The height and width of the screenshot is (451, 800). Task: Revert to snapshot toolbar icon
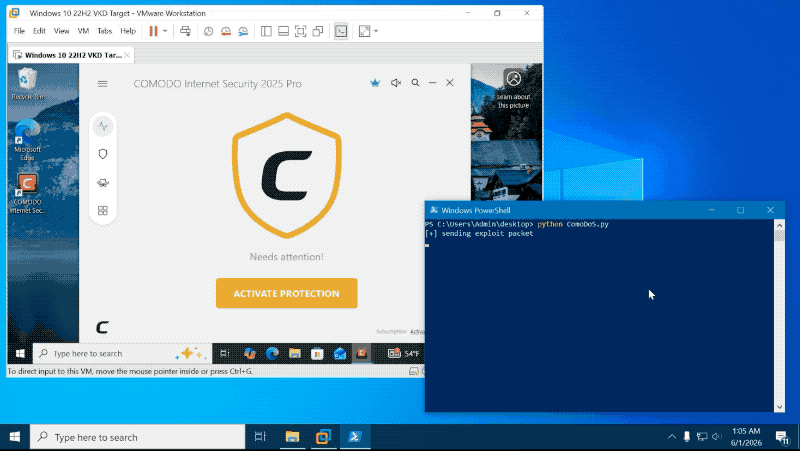(x=226, y=31)
